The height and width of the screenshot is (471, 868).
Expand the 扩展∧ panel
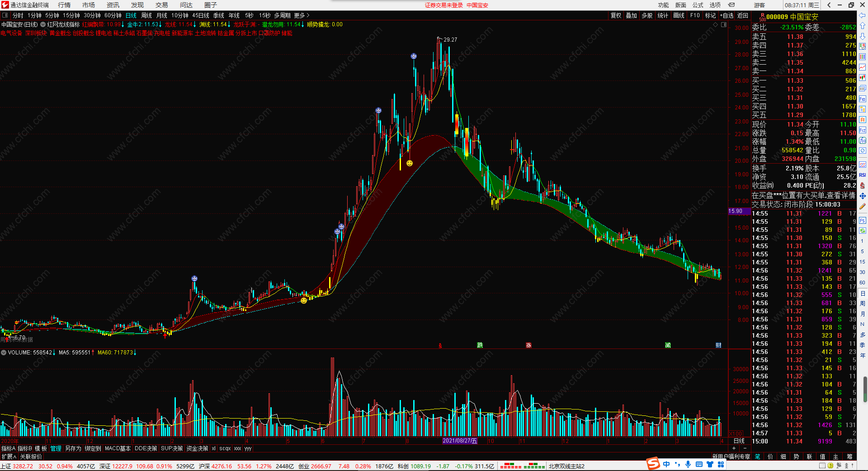pos(9,457)
